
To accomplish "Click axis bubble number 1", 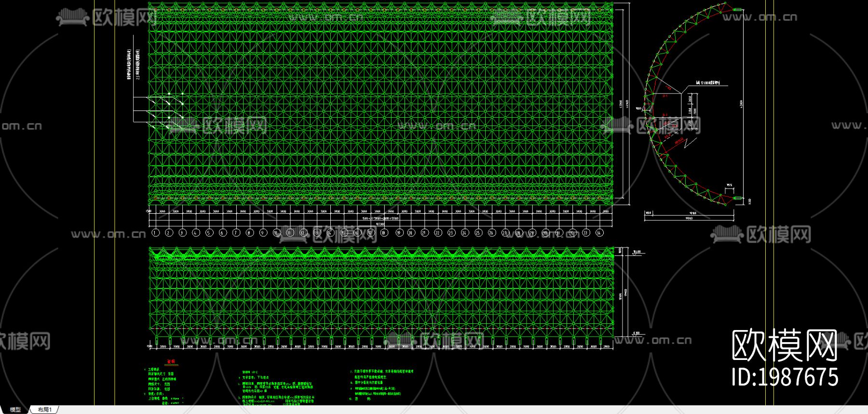I will pyautogui.click(x=155, y=233).
